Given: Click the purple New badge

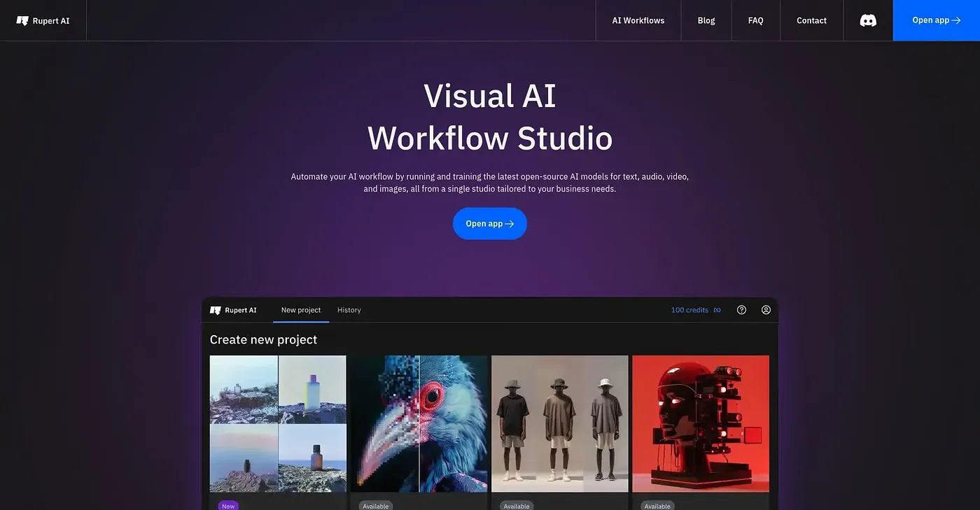Looking at the screenshot, I should click(x=228, y=506).
